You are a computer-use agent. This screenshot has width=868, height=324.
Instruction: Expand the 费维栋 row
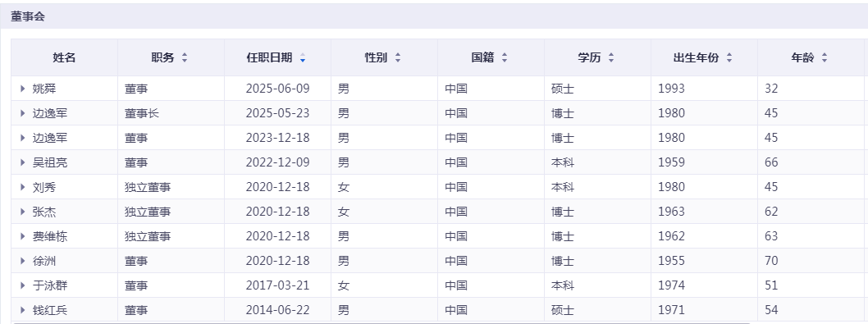coord(23,236)
